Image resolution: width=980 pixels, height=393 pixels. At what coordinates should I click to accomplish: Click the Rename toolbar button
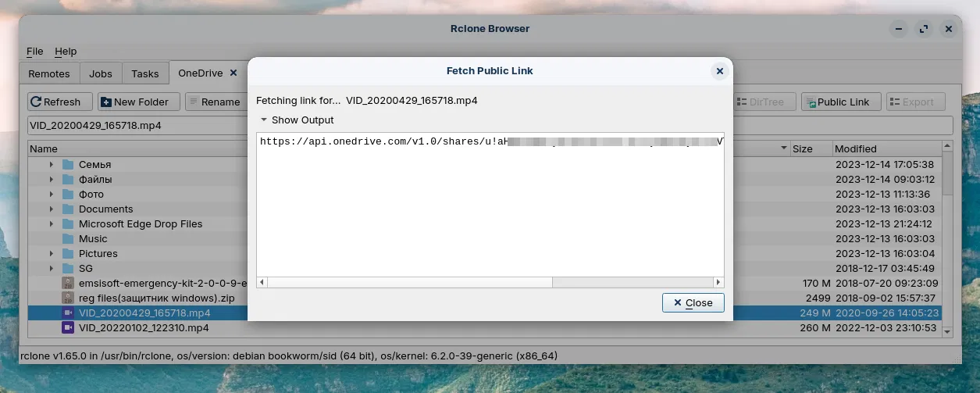[216, 102]
